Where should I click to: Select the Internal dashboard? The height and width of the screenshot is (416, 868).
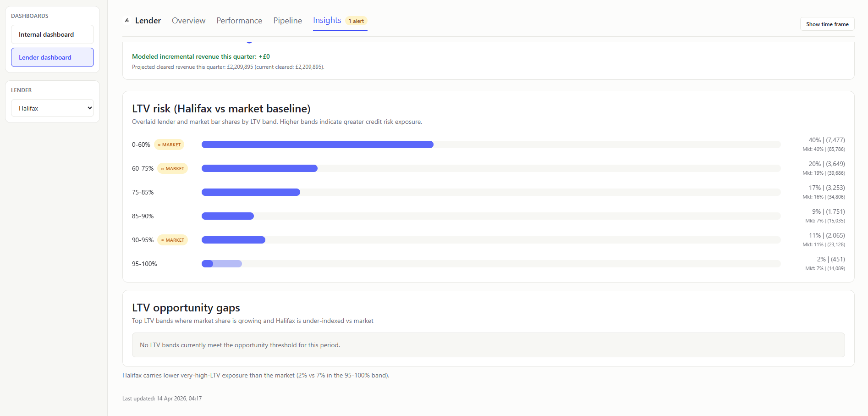(52, 34)
